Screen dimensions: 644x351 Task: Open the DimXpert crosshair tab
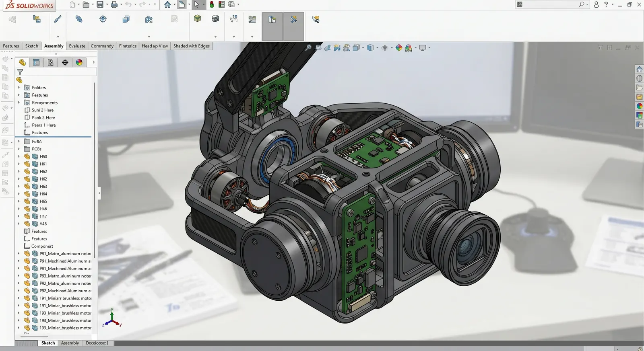coord(65,62)
